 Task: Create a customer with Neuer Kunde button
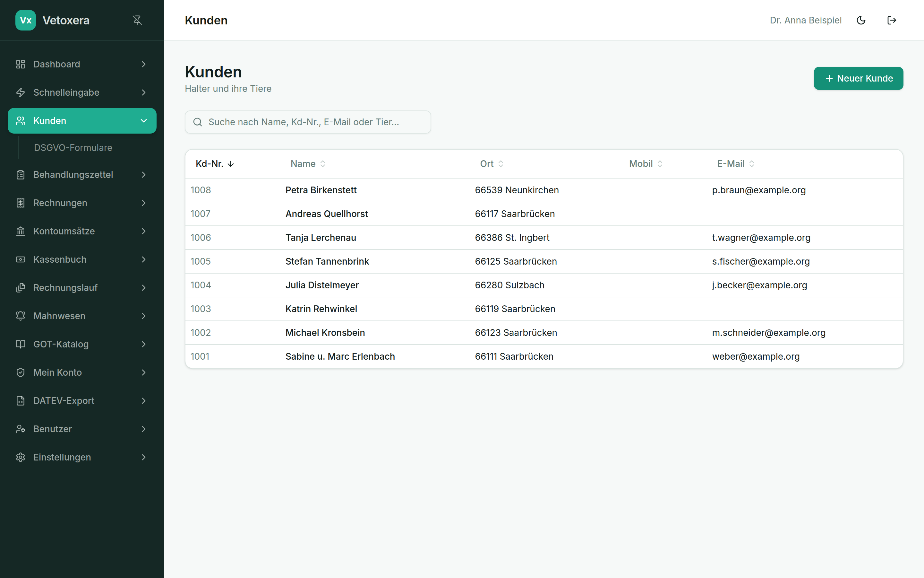point(858,78)
